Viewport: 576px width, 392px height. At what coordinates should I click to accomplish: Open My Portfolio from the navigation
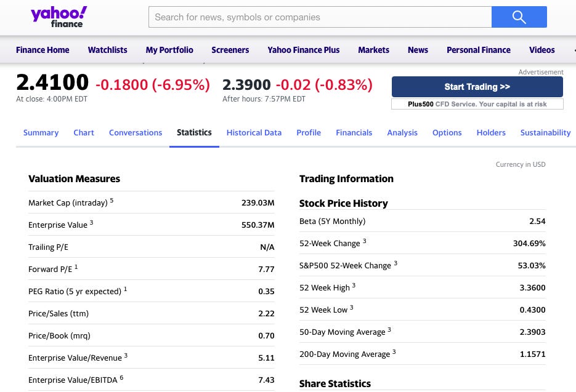click(x=169, y=50)
